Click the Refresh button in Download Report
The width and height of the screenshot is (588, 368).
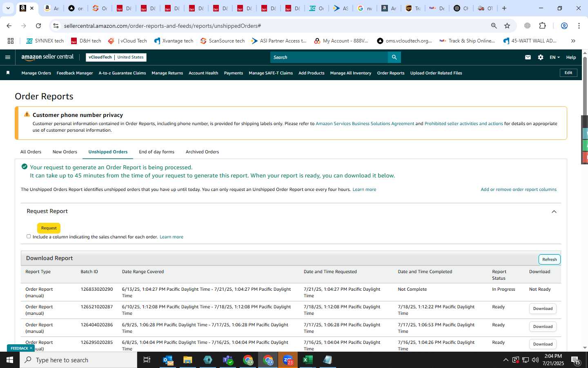(x=549, y=260)
